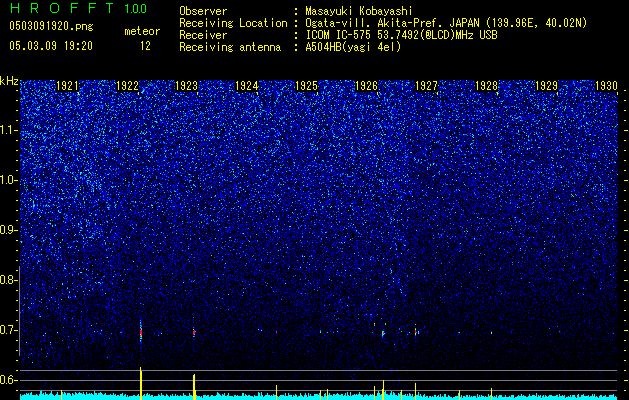Click antenna value A504HB(yagi 4el)
Image resolution: width=629 pixels, height=400 pixels.
353,47
